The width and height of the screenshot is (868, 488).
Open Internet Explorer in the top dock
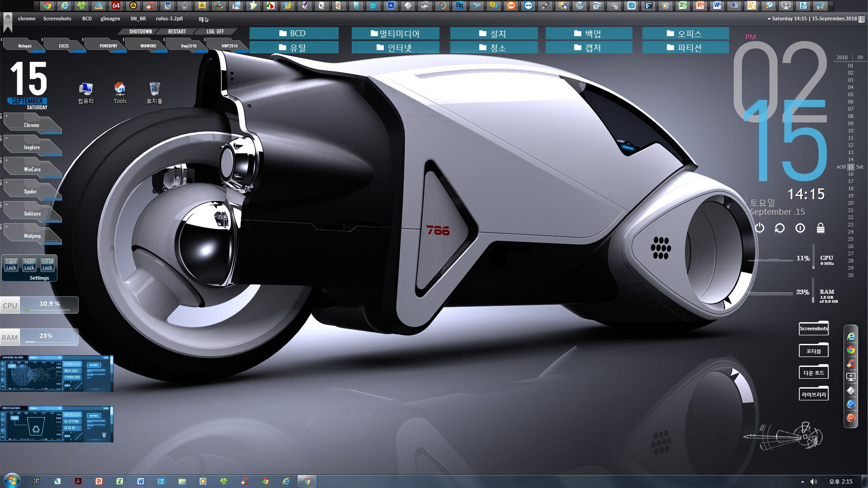pos(65,6)
